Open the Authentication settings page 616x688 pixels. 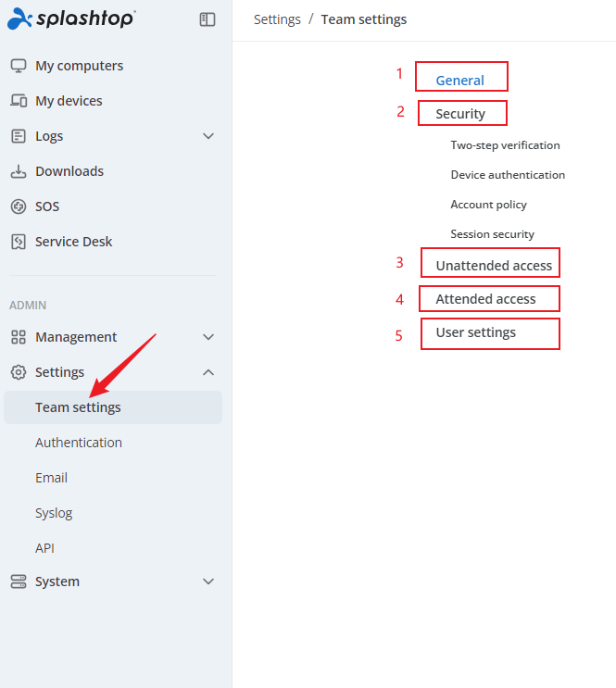tap(79, 443)
